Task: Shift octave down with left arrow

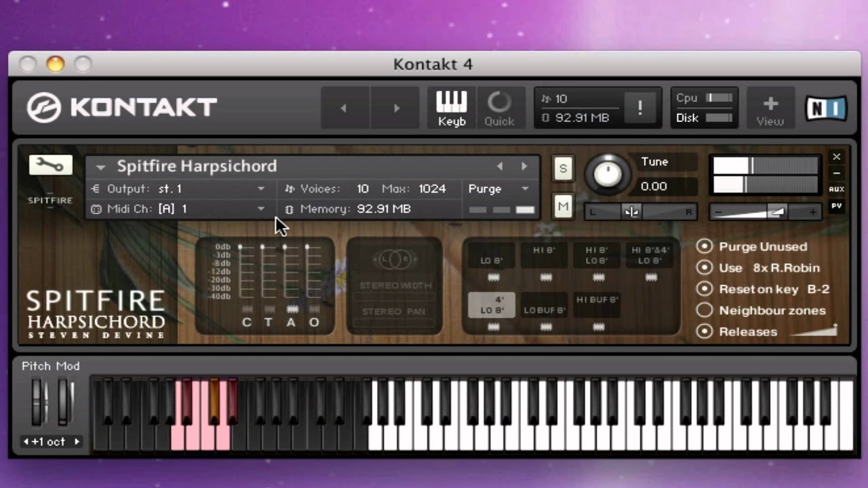Action: tap(26, 442)
